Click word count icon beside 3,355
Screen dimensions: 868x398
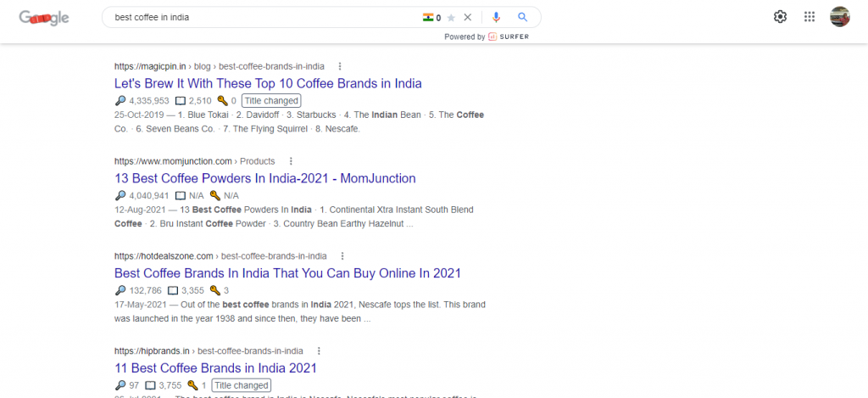(173, 290)
